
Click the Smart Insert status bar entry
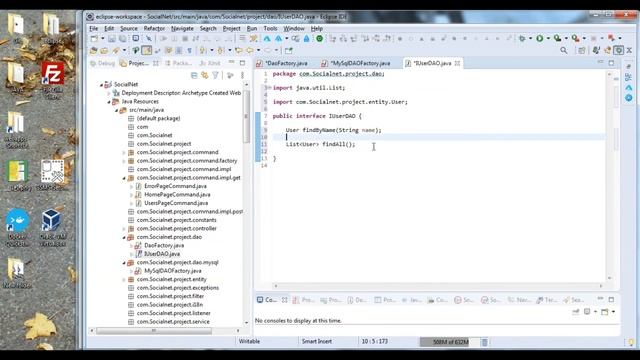point(317,342)
